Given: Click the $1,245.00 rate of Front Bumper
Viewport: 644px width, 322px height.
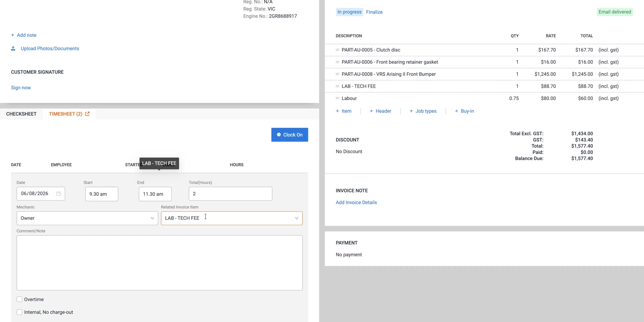Looking at the screenshot, I should click(x=545, y=74).
